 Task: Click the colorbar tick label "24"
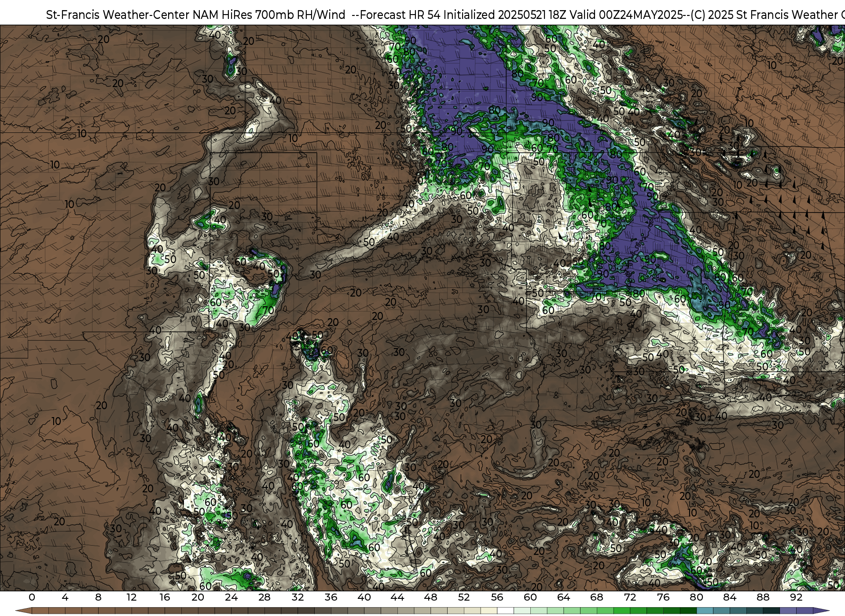coord(231,597)
